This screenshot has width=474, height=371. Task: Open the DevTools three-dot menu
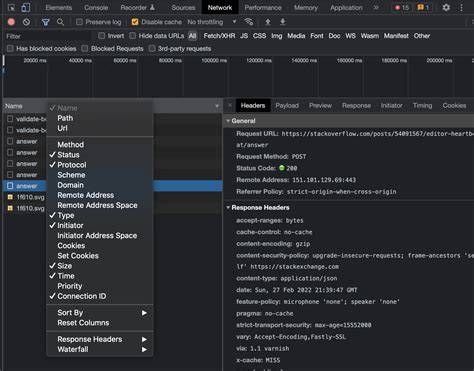pyautogui.click(x=461, y=7)
